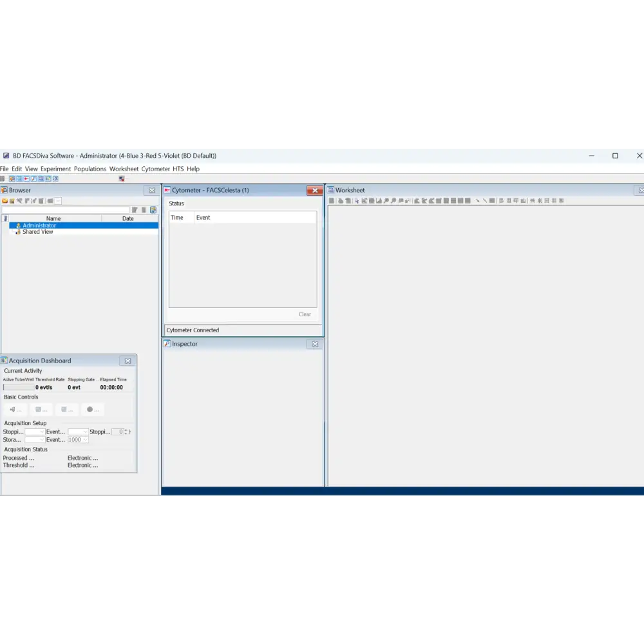Click the current user filter icon beside Browser search

click(153, 210)
